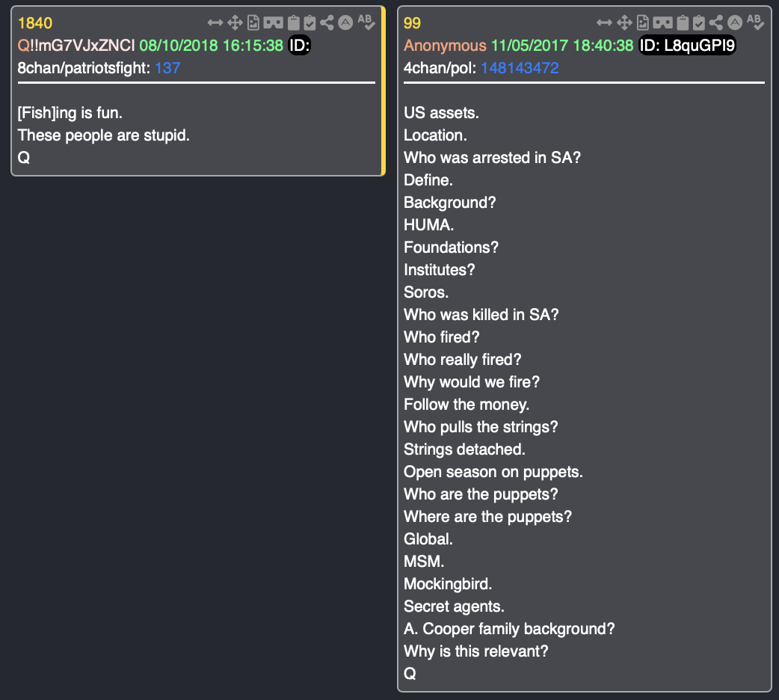The height and width of the screenshot is (700, 779).
Task: Share post 1840 using the share icon
Action: 327,23
